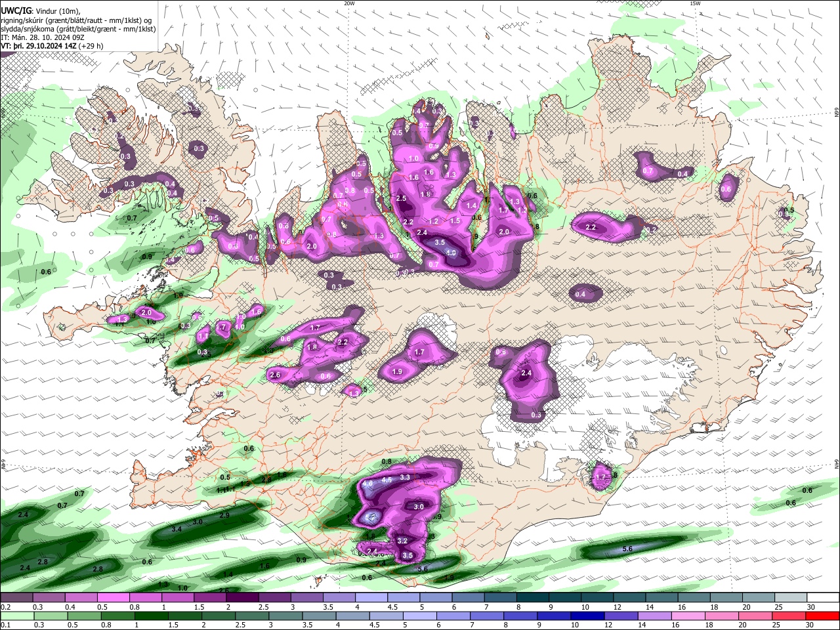Click the '15W' longitude label

(695, 3)
